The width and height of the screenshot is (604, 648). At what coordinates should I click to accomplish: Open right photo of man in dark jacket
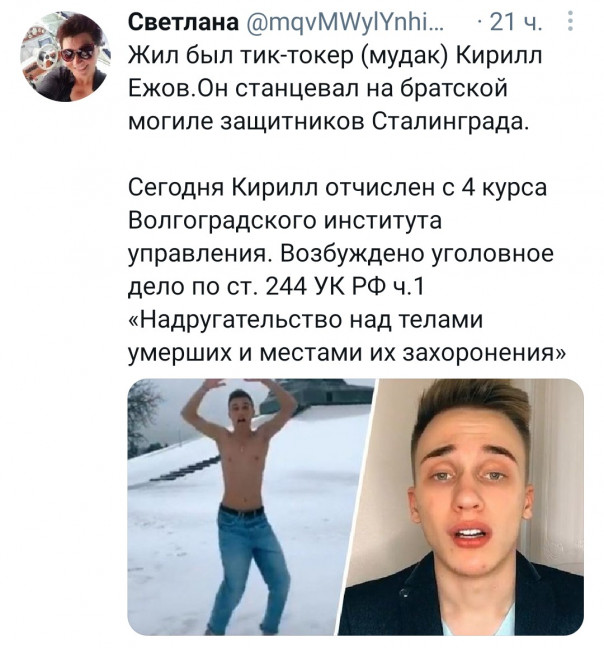[461, 507]
